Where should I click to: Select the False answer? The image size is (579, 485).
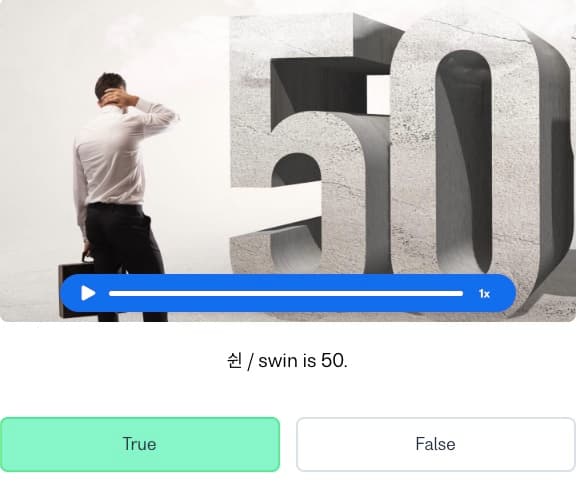436,444
